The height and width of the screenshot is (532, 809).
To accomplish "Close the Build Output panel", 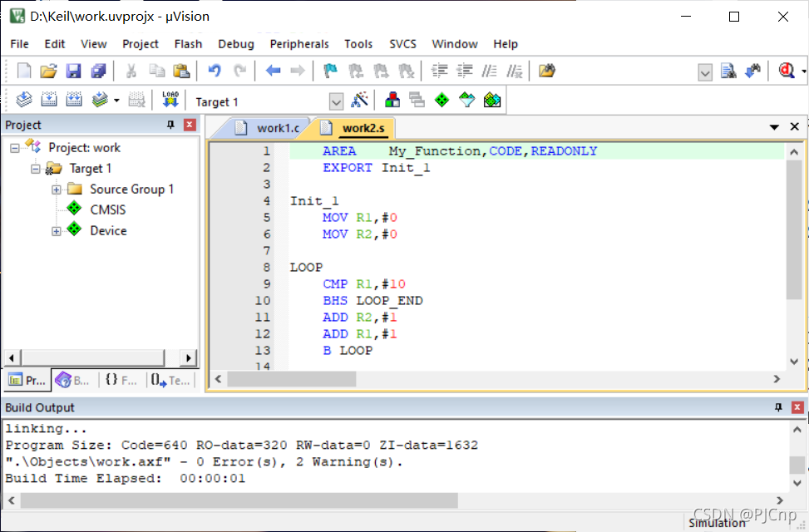I will [797, 407].
